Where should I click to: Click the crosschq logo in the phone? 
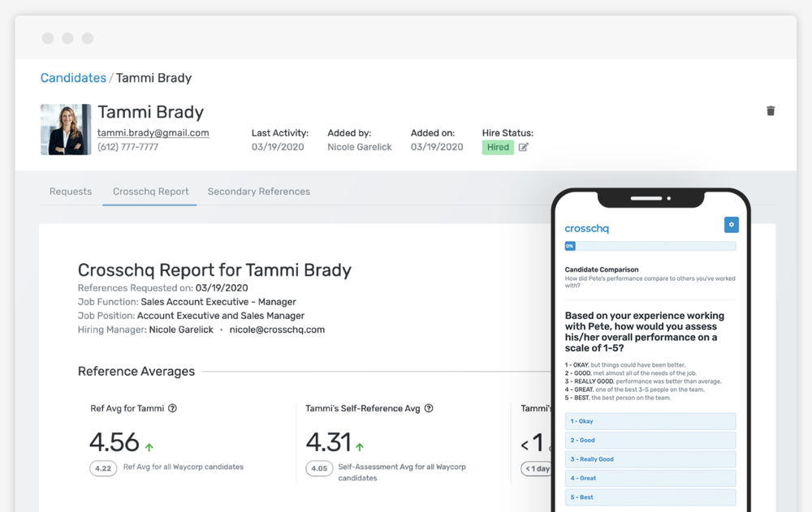pyautogui.click(x=587, y=228)
